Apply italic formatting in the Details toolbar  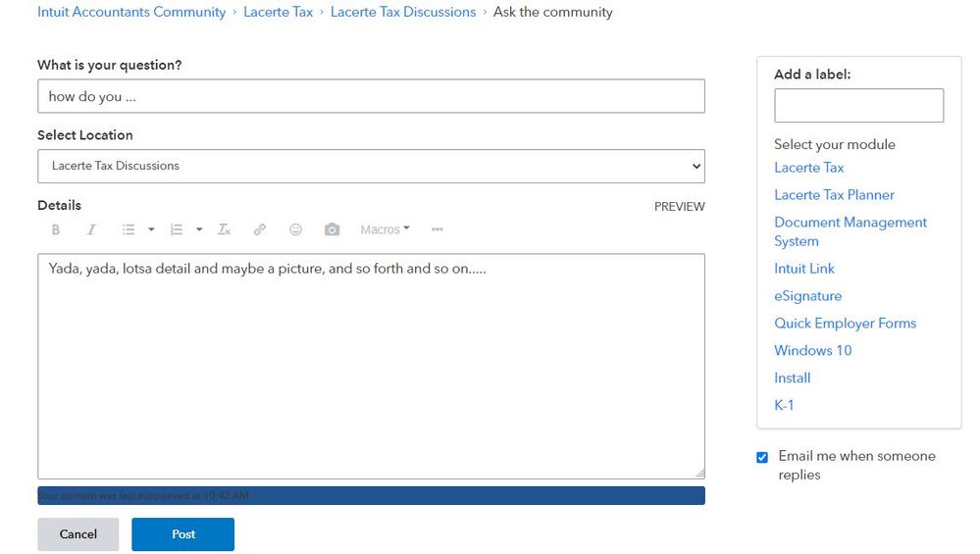[x=91, y=229]
